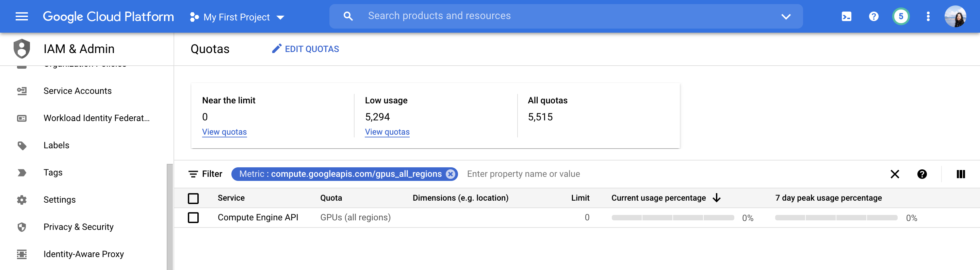
Task: Clear all filters with the X
Action: (895, 174)
